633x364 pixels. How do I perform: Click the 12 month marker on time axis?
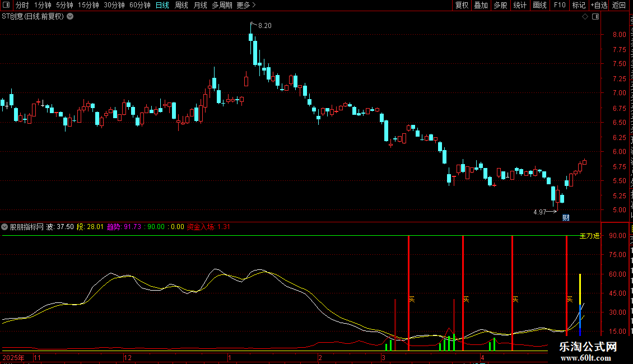(128, 357)
